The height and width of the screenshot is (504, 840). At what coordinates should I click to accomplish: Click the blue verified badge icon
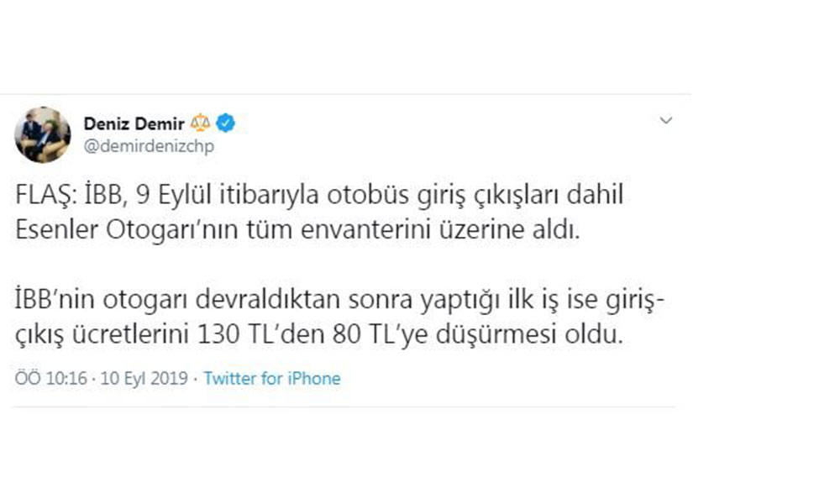[x=226, y=123]
